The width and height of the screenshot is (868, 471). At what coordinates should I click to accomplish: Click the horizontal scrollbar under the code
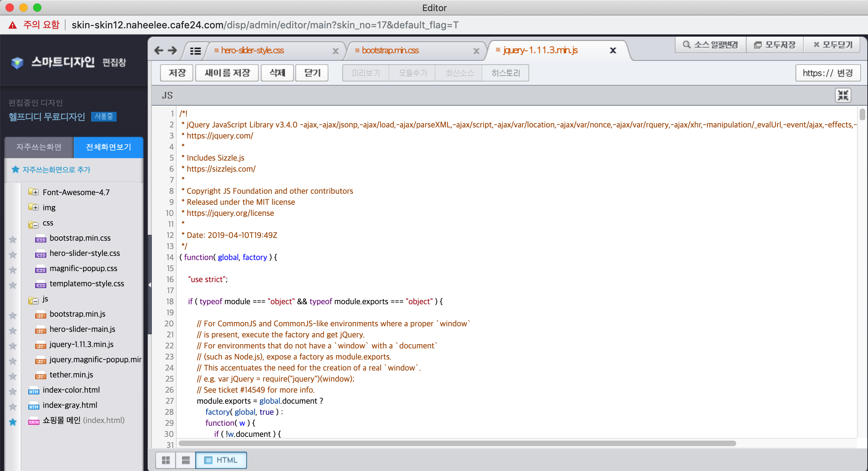(x=457, y=443)
